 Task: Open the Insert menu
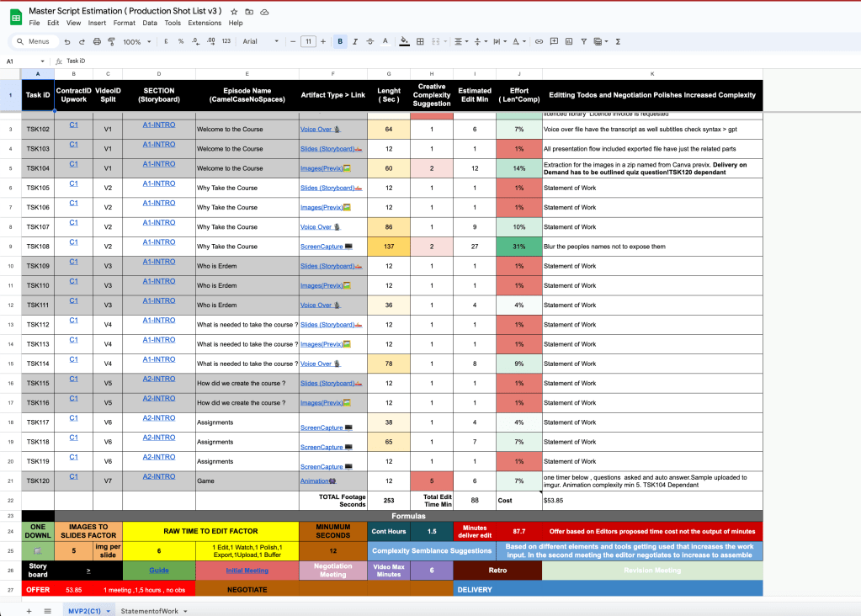[97, 23]
